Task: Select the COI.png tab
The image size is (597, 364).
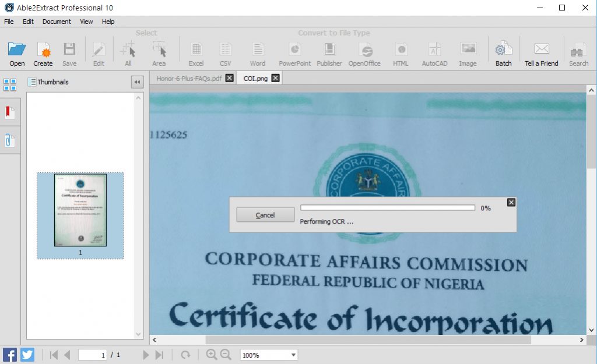Action: (x=255, y=79)
